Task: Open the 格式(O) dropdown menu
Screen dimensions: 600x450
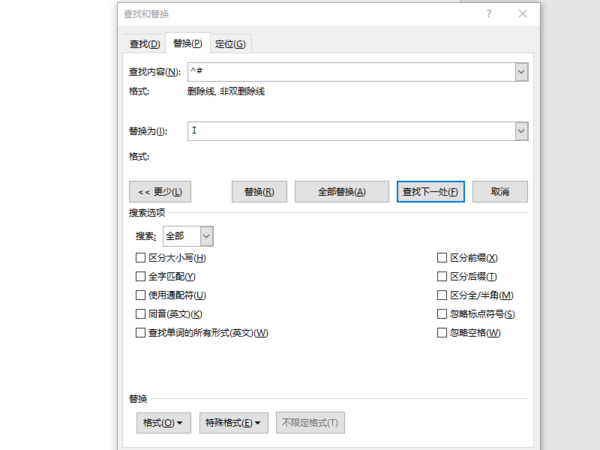Action: coord(163,423)
